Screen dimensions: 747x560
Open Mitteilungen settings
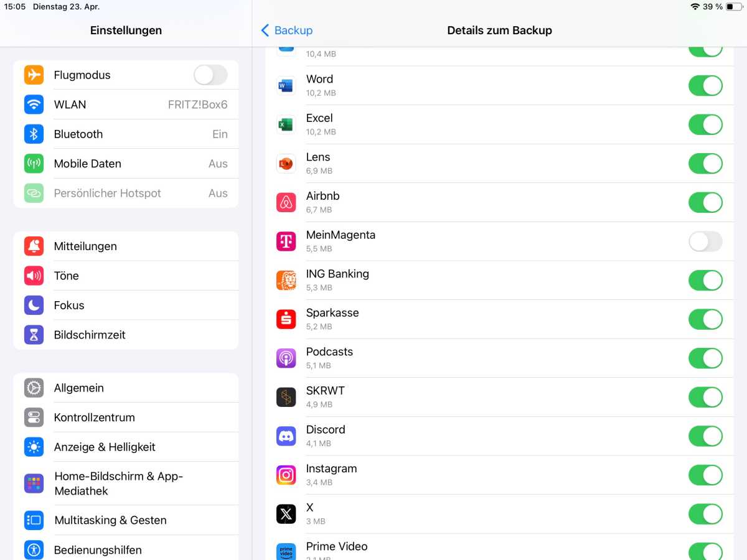(x=126, y=246)
